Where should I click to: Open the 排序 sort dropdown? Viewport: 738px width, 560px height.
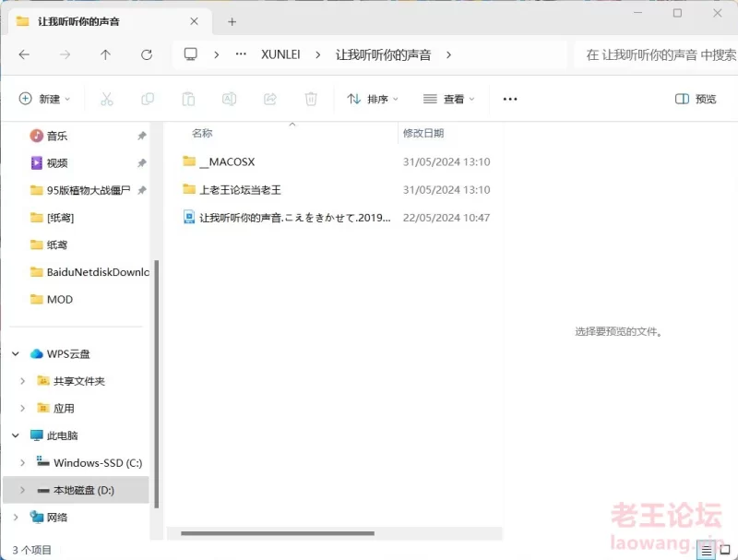tap(373, 99)
